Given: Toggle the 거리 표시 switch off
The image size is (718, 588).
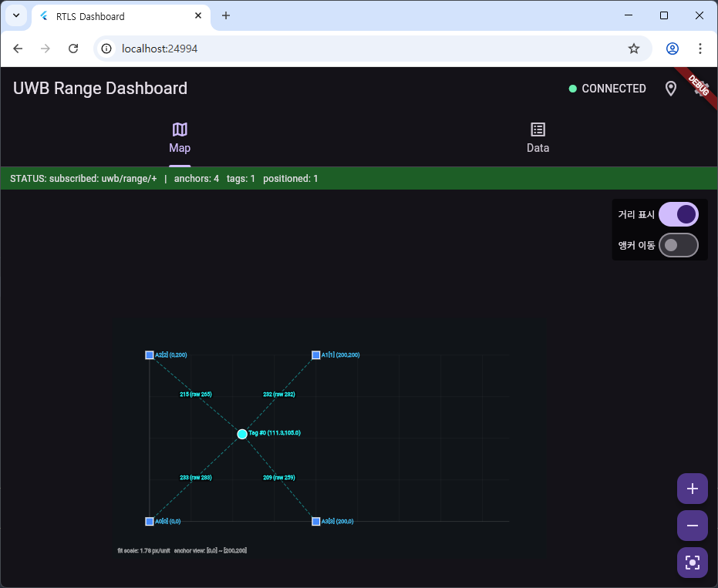Looking at the screenshot, I should click(x=678, y=214).
